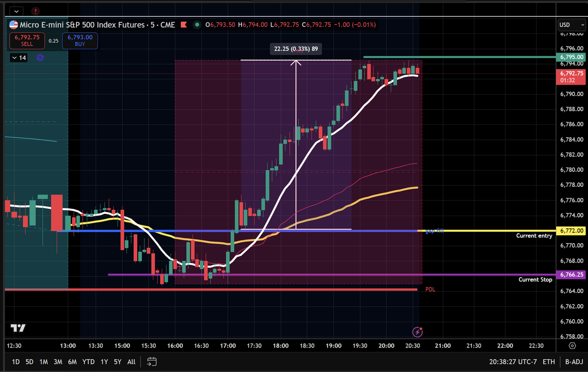Screen dimensions: 588x372
Task: Click the 17:00 time axis label
Action: click(x=228, y=346)
